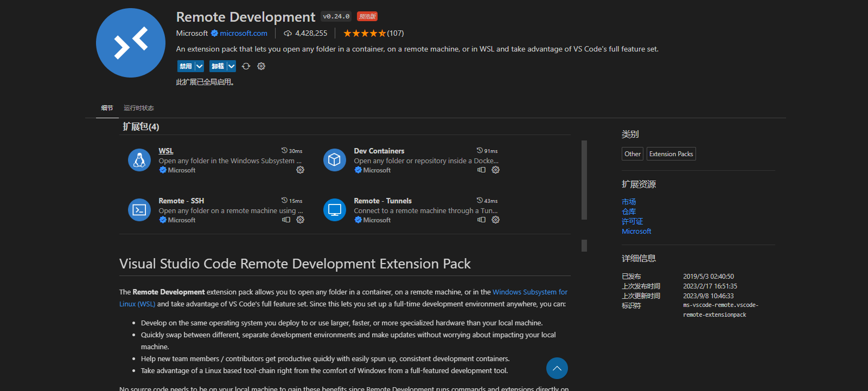The width and height of the screenshot is (868, 391).
Task: Click the install count cloud download icon
Action: click(288, 33)
